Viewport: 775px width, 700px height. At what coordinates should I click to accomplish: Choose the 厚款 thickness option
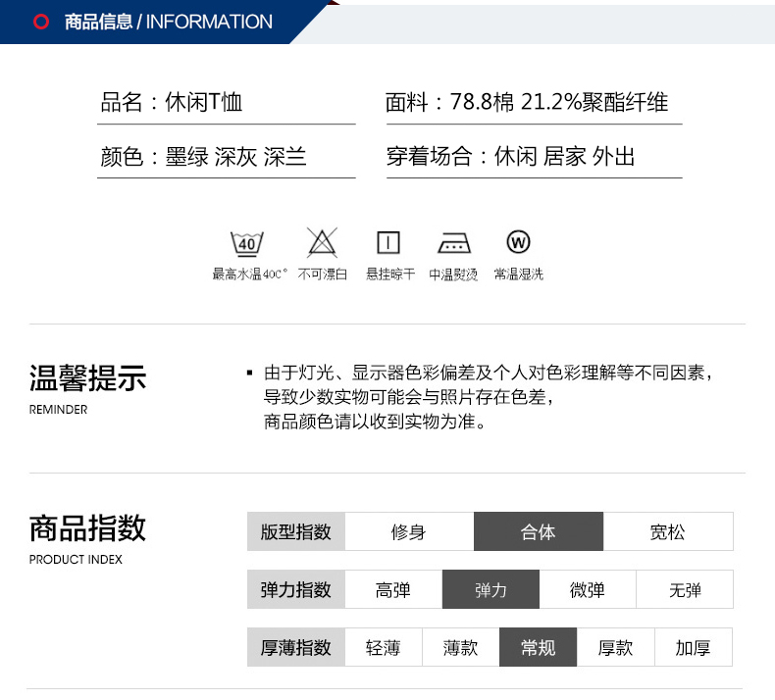(x=615, y=647)
